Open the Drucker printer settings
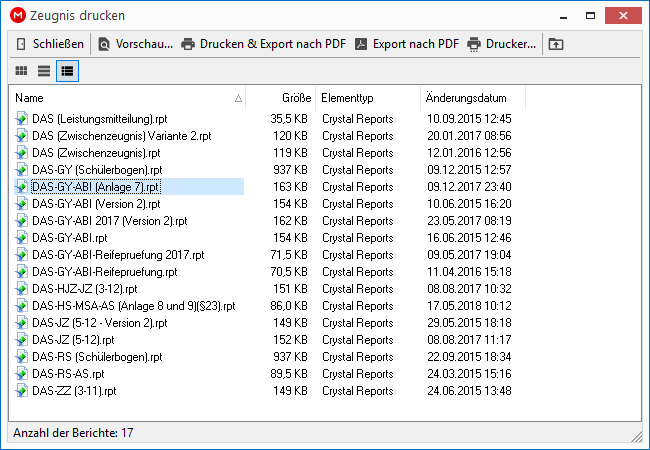 tap(502, 44)
